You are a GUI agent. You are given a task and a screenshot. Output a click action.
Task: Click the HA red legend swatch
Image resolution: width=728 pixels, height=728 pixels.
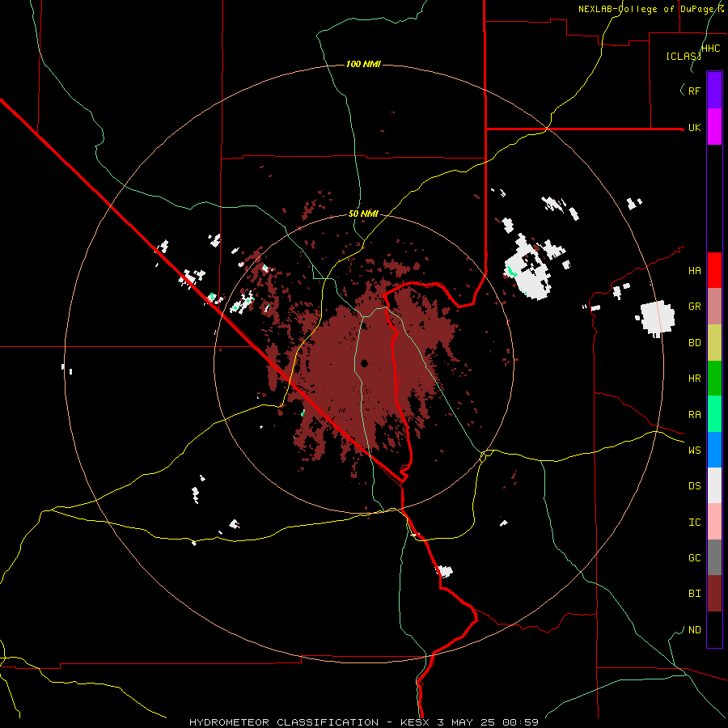[x=714, y=270]
